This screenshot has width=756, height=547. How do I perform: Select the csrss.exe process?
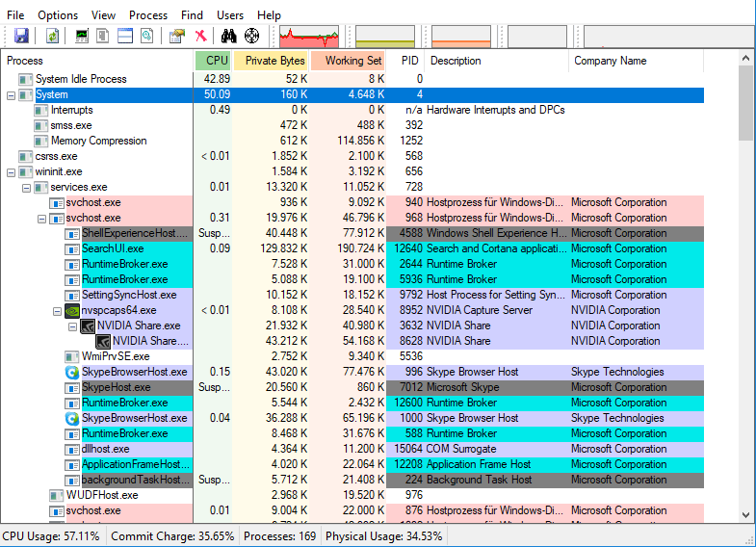tap(352, 156)
